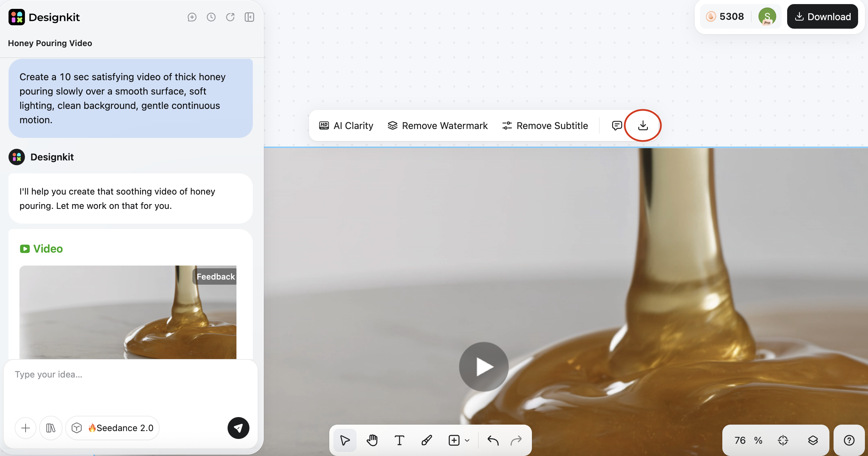The width and height of the screenshot is (868, 456).
Task: Select the pointer selection tool
Action: [345, 440]
